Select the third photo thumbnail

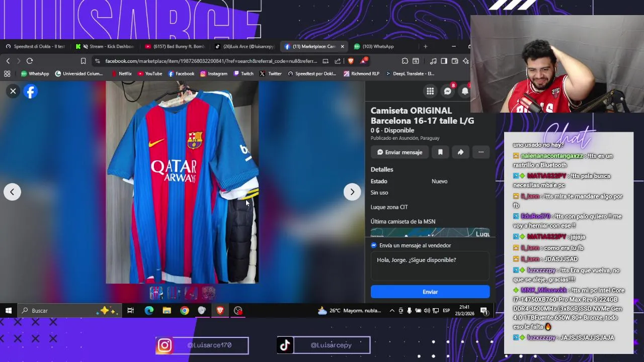[x=191, y=293]
